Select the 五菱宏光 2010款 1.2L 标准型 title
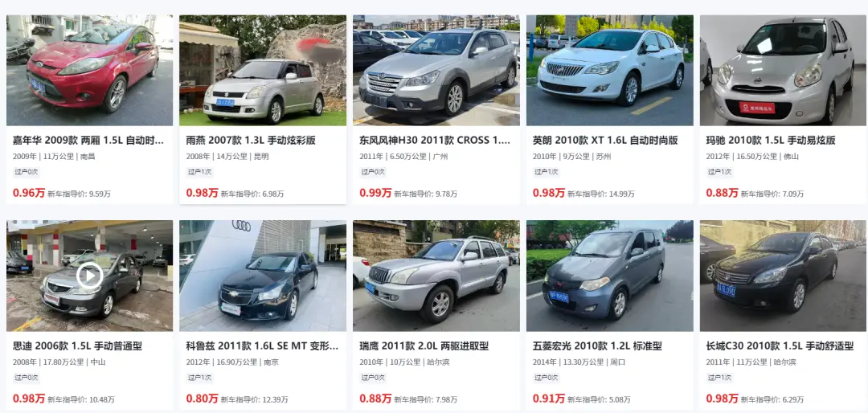Image resolution: width=868 pixels, height=413 pixels. pos(597,346)
